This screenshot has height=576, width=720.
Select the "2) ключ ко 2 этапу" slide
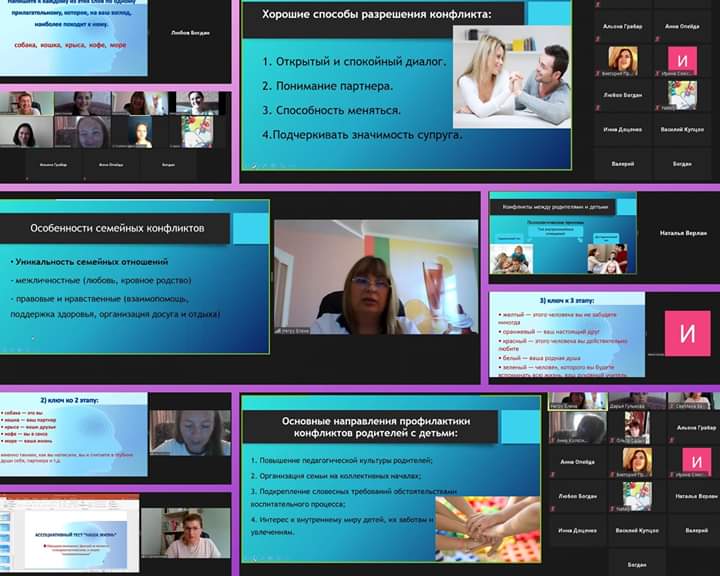[74, 433]
